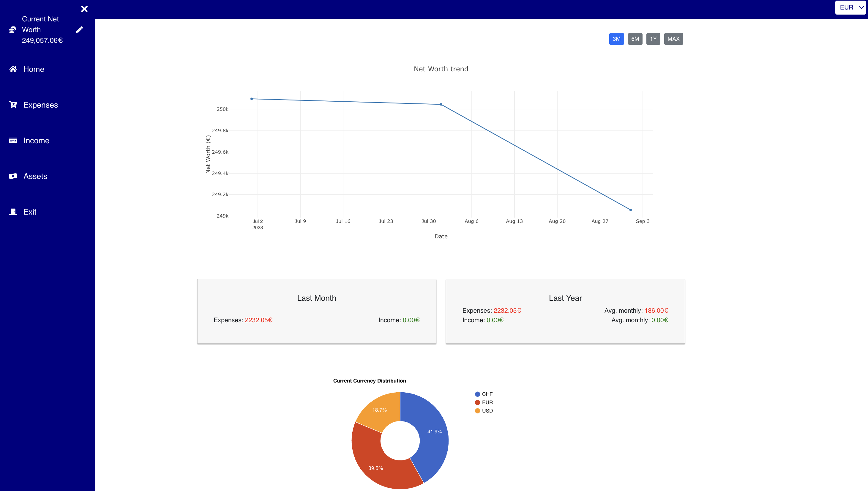Screen dimensions: 868x491
Task: Toggle USD legend entry in pie chart
Action: pyautogui.click(x=484, y=411)
